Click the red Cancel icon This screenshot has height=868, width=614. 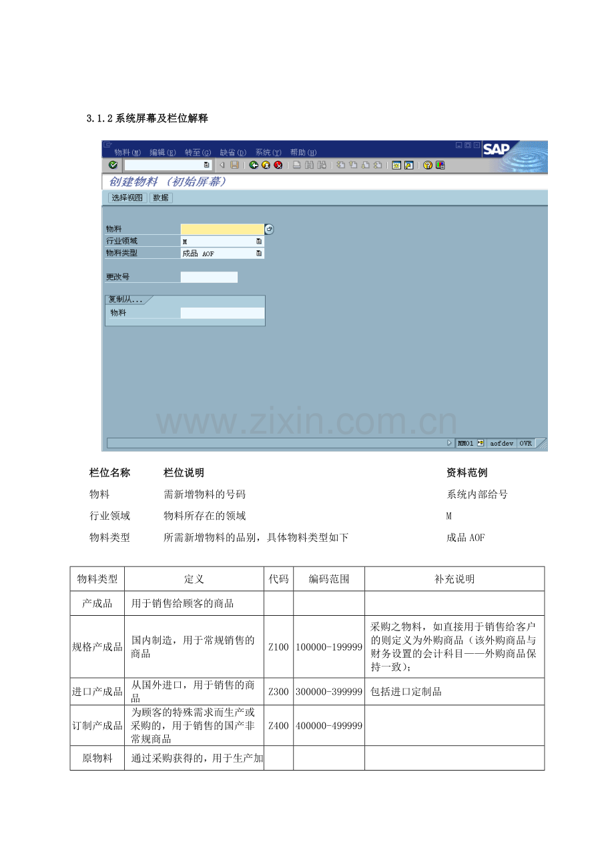point(278,165)
